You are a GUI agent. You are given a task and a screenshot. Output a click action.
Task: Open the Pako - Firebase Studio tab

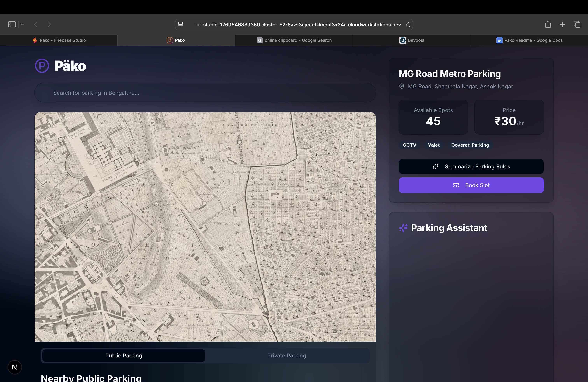59,40
